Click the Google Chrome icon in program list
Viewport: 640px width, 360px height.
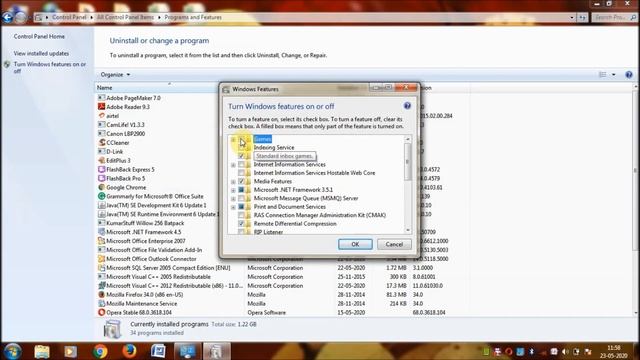(x=101, y=187)
